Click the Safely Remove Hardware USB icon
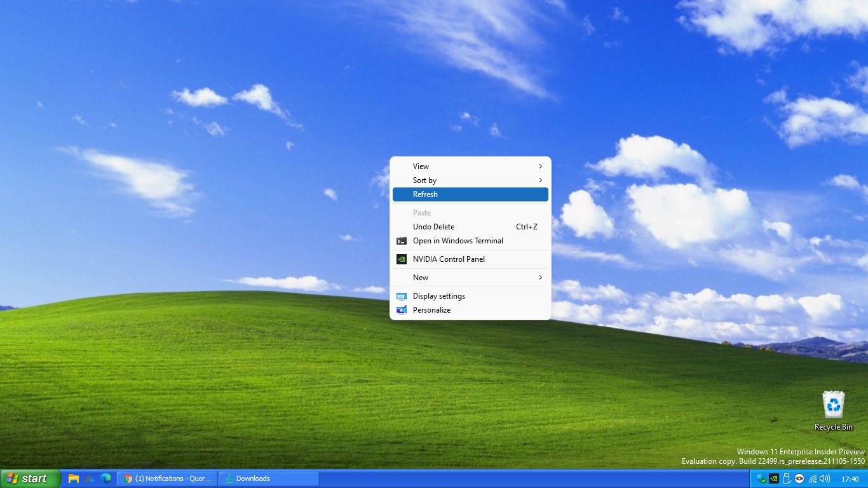868x488 pixels. (787, 478)
